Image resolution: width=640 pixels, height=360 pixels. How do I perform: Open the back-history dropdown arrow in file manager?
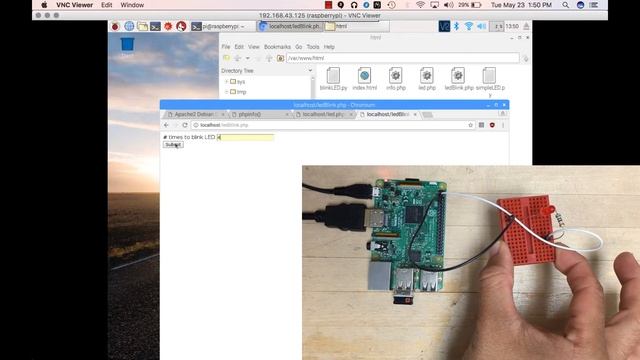[247, 58]
